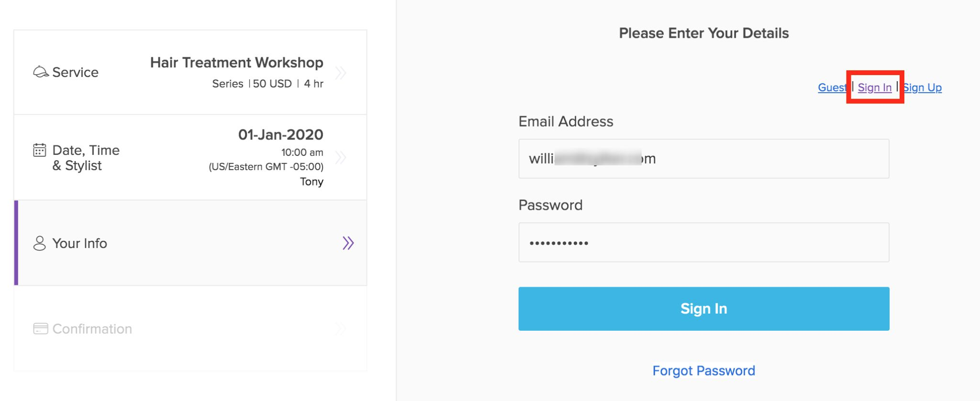Click the Service hat icon
The image size is (980, 401).
(x=41, y=72)
